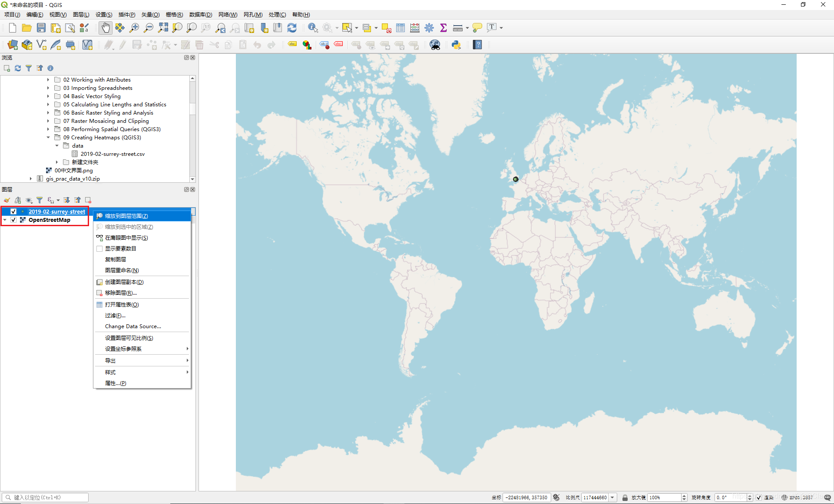Expand the 新建文件夹 folder

(x=57, y=162)
